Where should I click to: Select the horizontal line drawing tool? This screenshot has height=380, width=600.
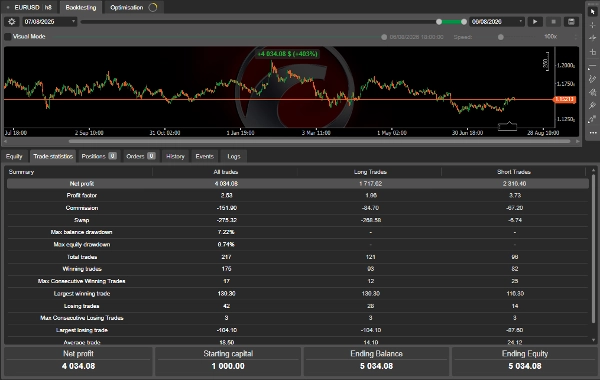coord(593,67)
